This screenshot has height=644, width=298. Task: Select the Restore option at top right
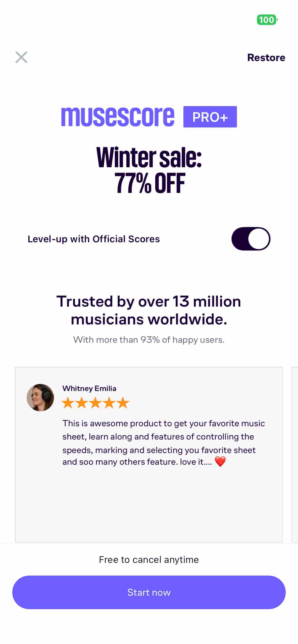click(x=266, y=57)
